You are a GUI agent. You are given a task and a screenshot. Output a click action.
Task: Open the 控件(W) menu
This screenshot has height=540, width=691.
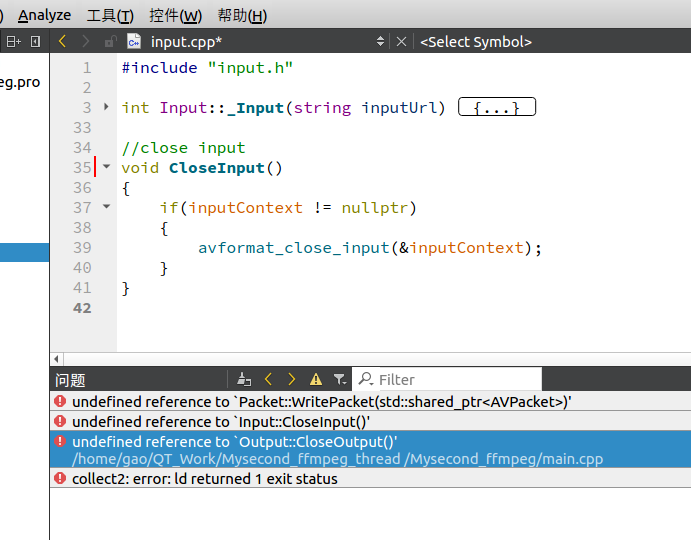tap(175, 15)
